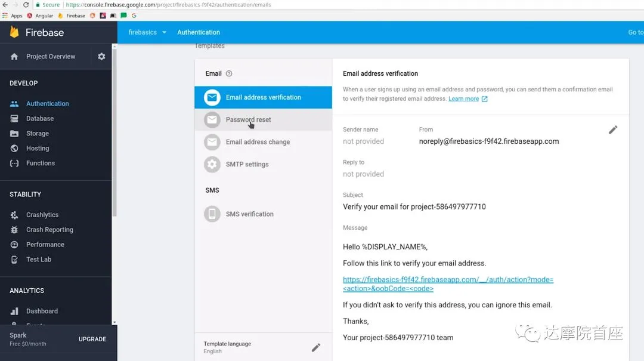Click the Email help question mark icon

[229, 73]
